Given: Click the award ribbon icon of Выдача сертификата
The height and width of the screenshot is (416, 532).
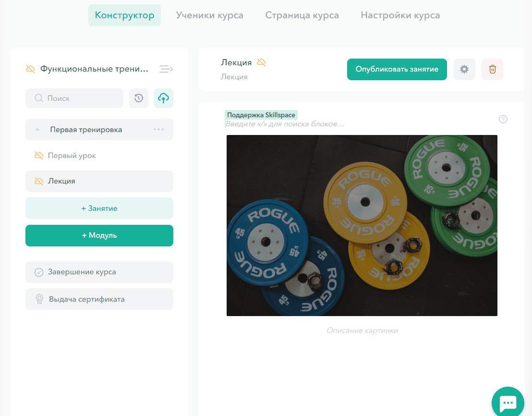Looking at the screenshot, I should click(39, 299).
